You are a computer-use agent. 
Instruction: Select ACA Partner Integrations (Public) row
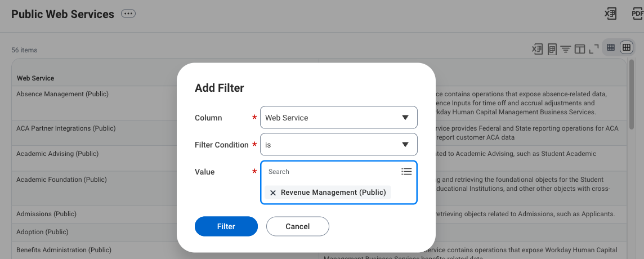point(66,129)
